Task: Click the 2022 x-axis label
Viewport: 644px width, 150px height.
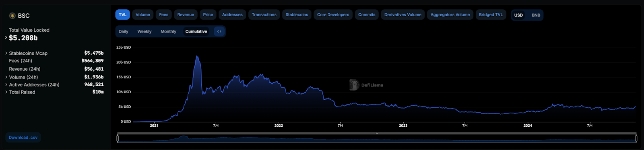Action: [x=279, y=125]
